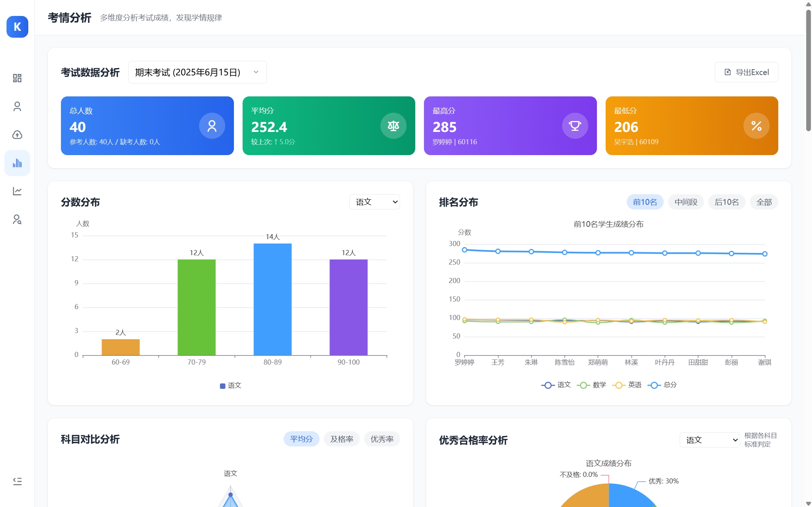
Task: Click the 导出Excel button
Action: point(746,72)
